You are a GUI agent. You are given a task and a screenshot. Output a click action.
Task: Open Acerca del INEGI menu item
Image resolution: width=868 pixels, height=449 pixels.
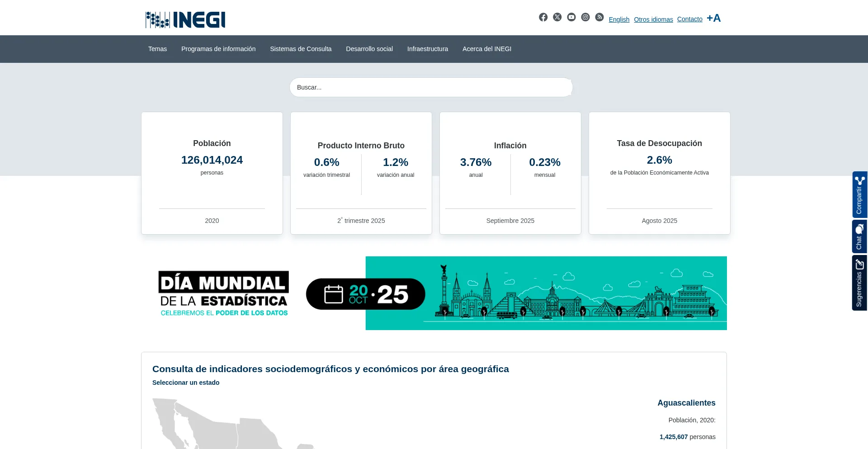click(486, 49)
